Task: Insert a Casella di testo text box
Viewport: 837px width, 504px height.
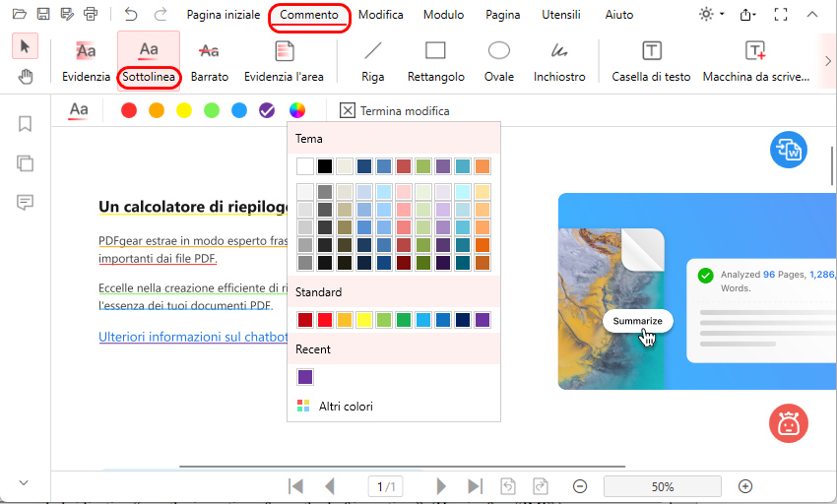Action: 651,61
